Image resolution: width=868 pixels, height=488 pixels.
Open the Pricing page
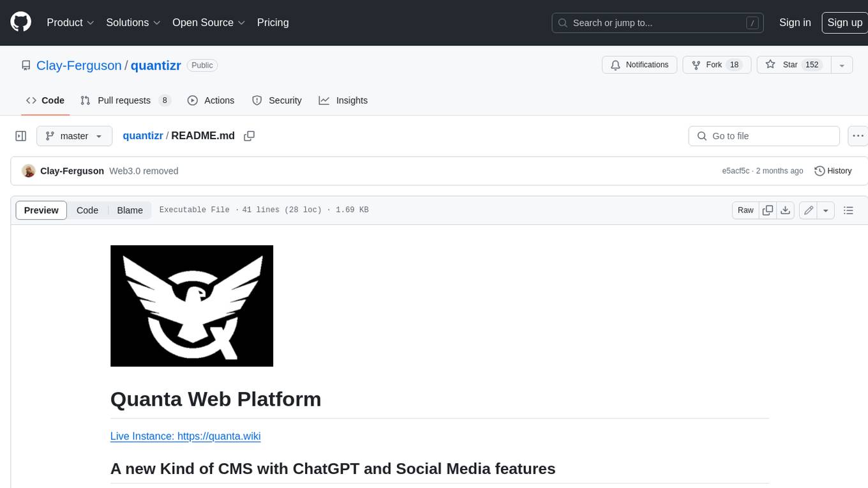click(x=273, y=22)
